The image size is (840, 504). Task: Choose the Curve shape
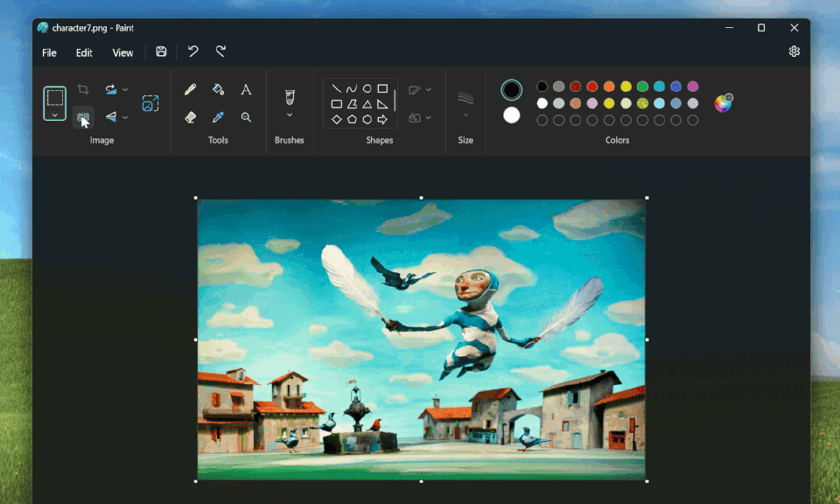[x=352, y=88]
